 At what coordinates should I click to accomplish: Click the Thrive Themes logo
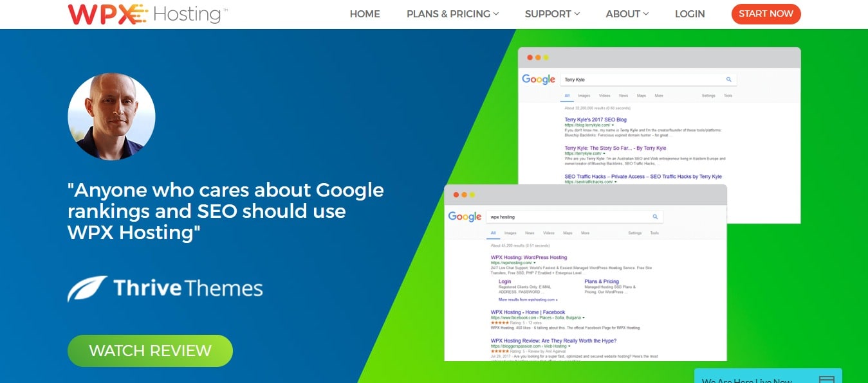(165, 289)
